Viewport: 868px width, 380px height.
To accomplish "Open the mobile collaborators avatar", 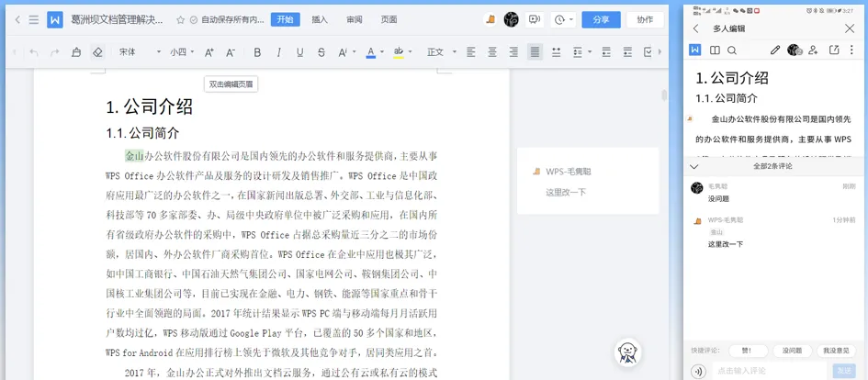I will tap(795, 50).
